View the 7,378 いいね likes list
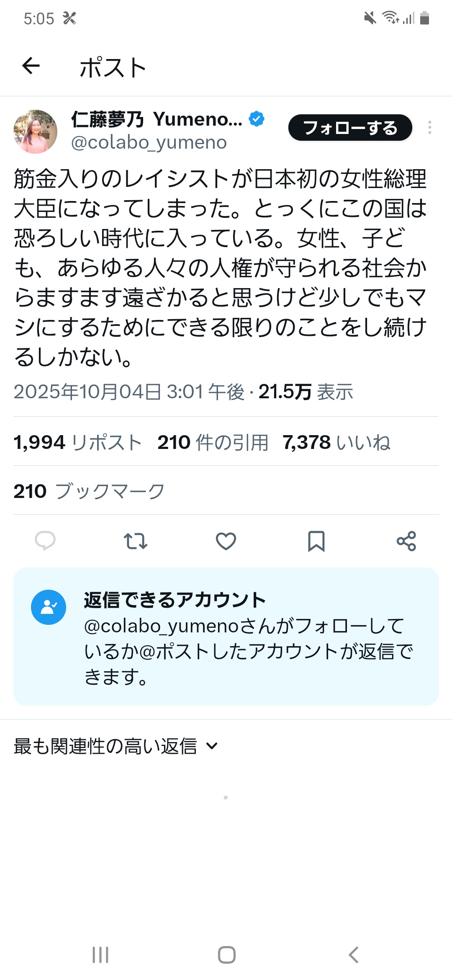Screen dimensions: 452x980 (336, 442)
